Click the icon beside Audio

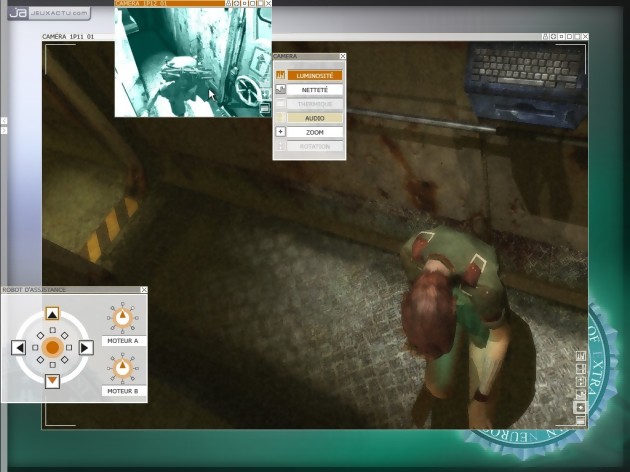(x=280, y=118)
